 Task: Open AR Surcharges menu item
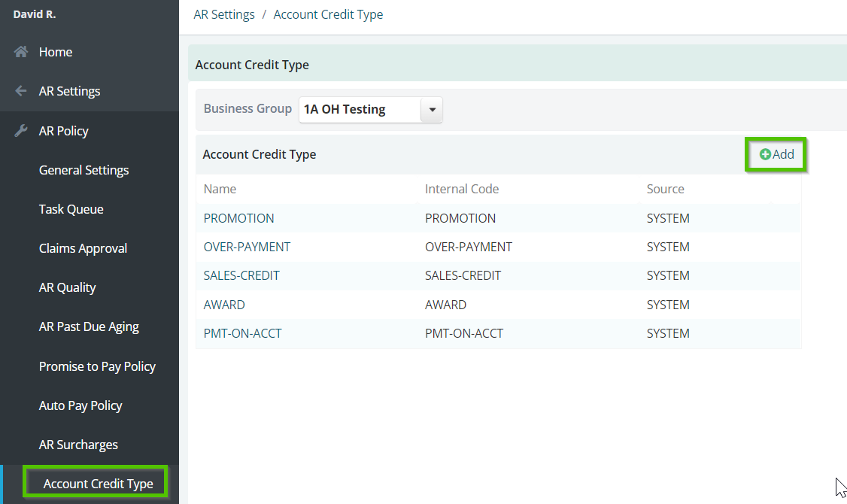coord(78,445)
